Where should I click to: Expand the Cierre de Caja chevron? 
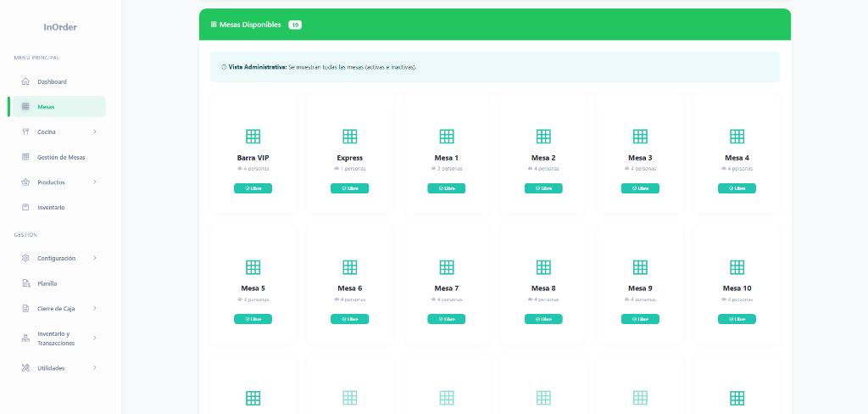95,309
